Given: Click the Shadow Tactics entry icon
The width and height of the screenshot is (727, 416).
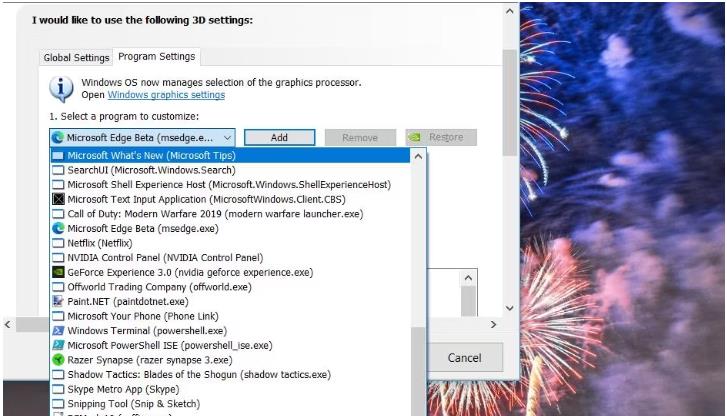Looking at the screenshot, I should click(x=58, y=375).
